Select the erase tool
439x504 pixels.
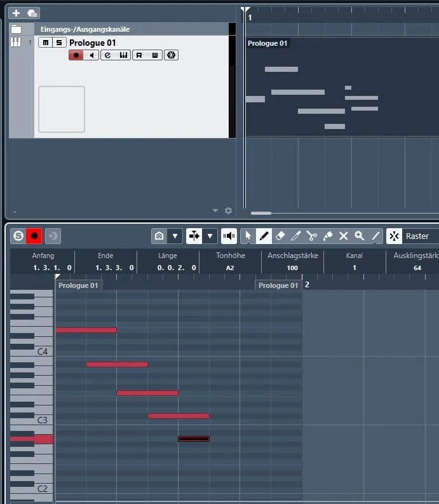click(280, 236)
